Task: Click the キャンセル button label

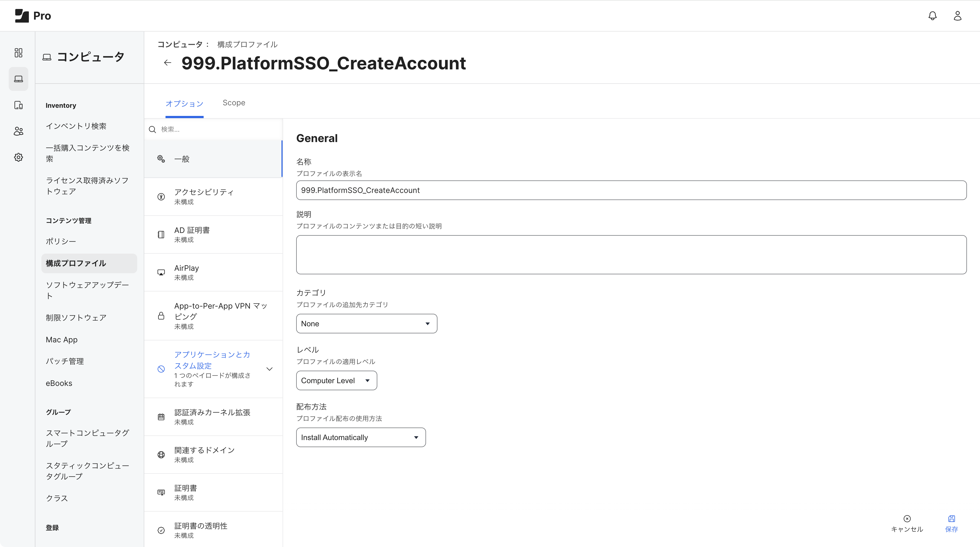Action: point(907,529)
